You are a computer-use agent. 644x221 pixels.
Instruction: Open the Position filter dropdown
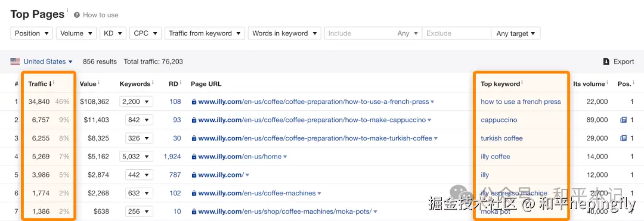[32, 33]
